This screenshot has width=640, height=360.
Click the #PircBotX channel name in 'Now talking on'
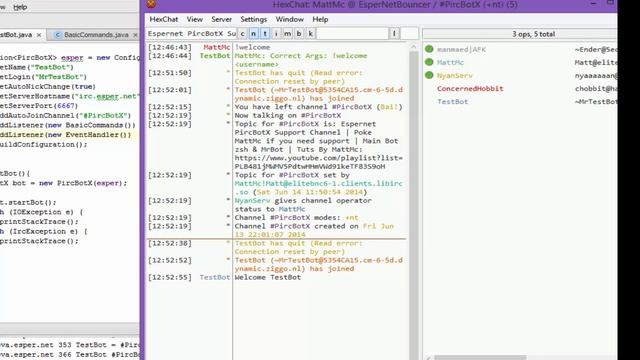tap(321, 116)
